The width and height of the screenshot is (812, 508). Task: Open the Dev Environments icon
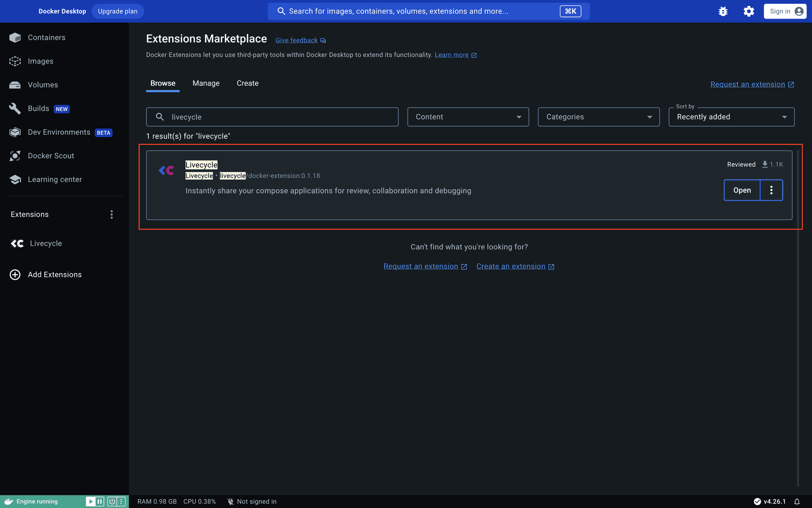(x=15, y=133)
